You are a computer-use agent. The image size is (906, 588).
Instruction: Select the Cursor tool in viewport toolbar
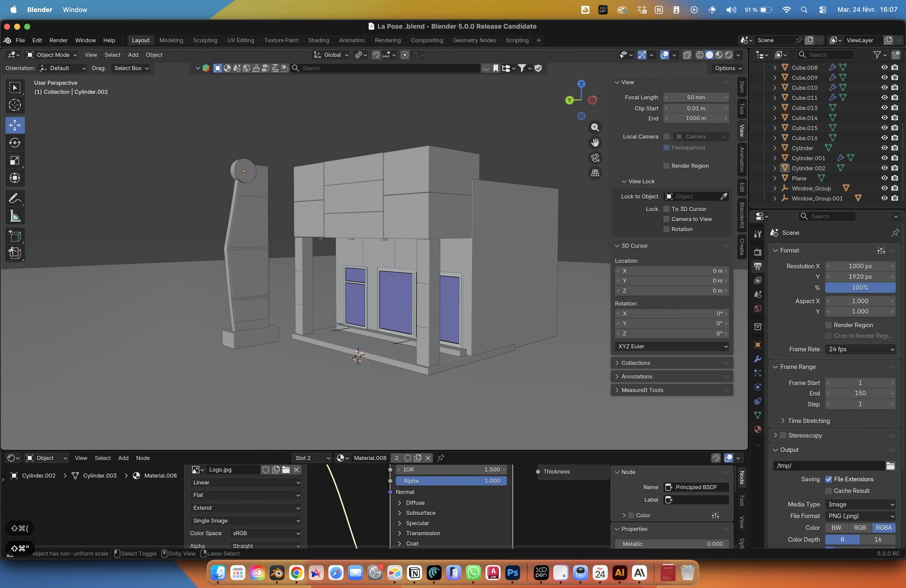click(15, 105)
